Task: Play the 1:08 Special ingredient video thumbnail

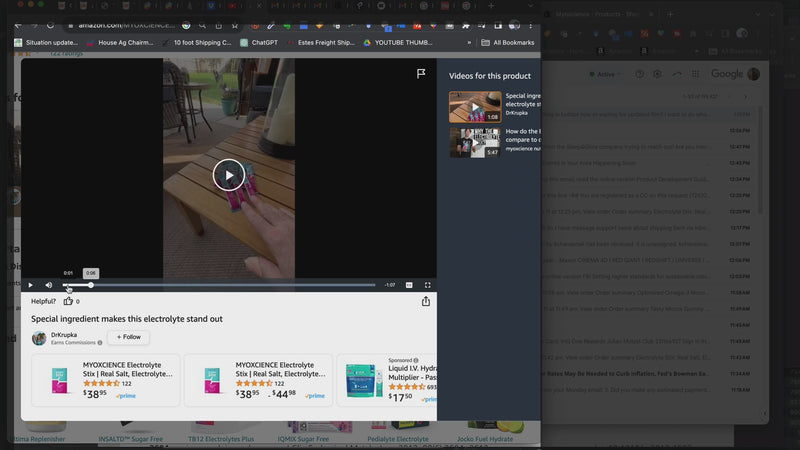Action: tap(474, 105)
